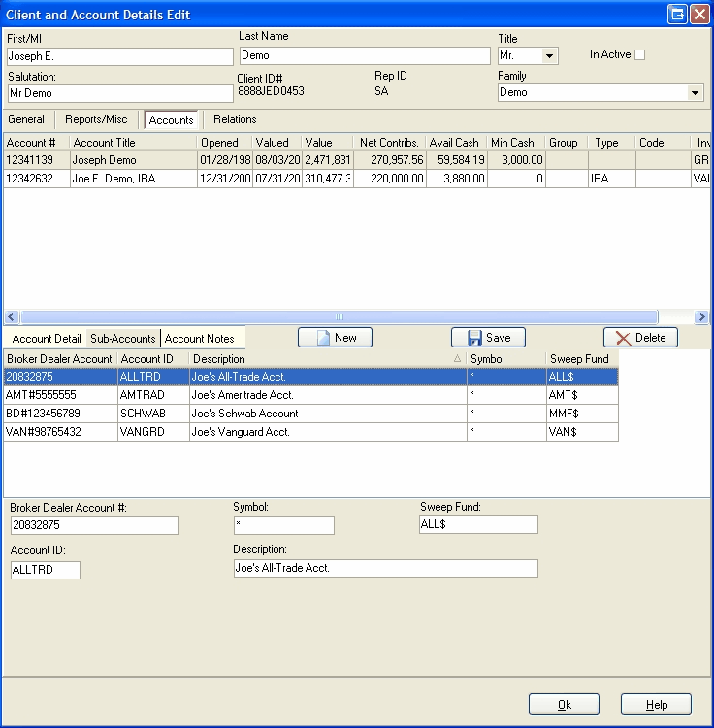Switch to the Account Notes tab
The width and height of the screenshot is (714, 728).
[x=199, y=339]
